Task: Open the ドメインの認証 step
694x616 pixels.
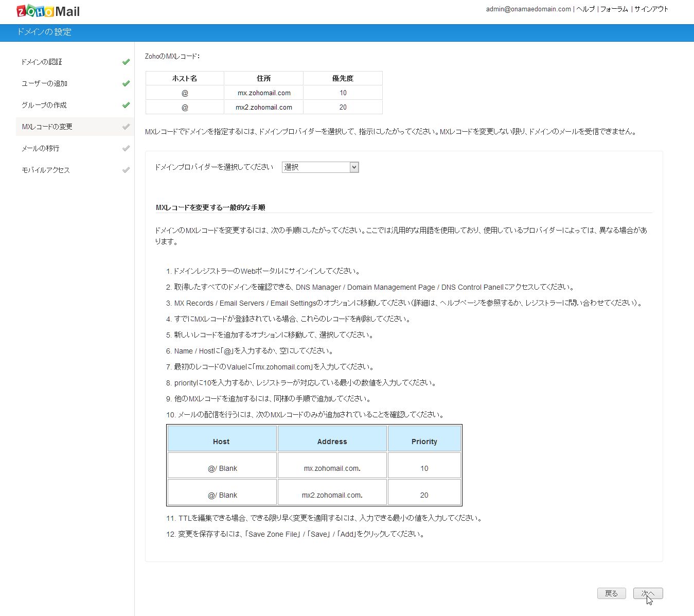Action: (x=42, y=62)
